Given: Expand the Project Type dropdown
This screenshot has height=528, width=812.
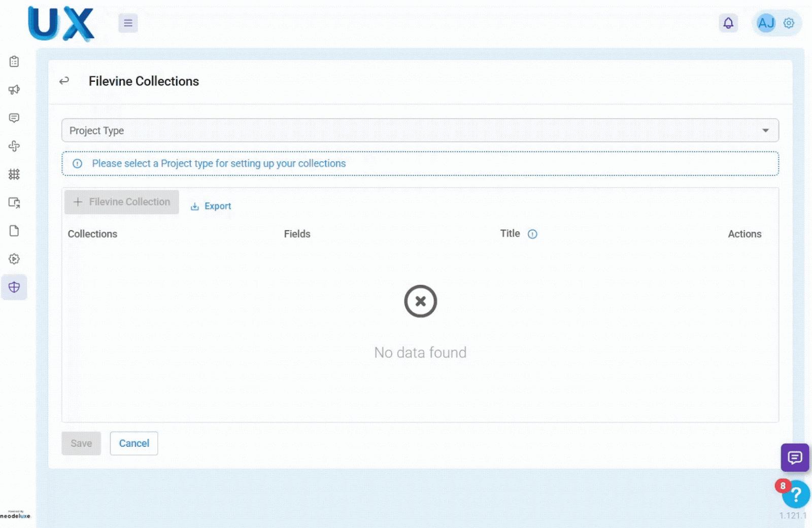Looking at the screenshot, I should (420, 130).
